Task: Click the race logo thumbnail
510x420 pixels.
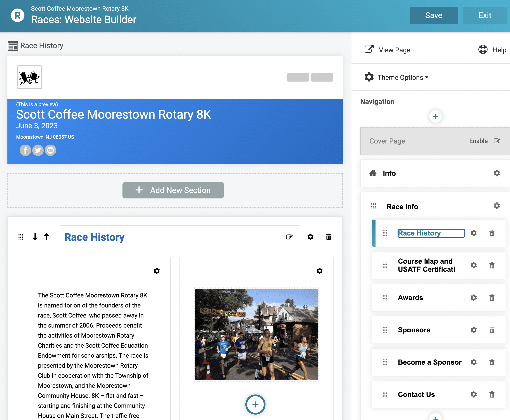Action: pyautogui.click(x=29, y=77)
